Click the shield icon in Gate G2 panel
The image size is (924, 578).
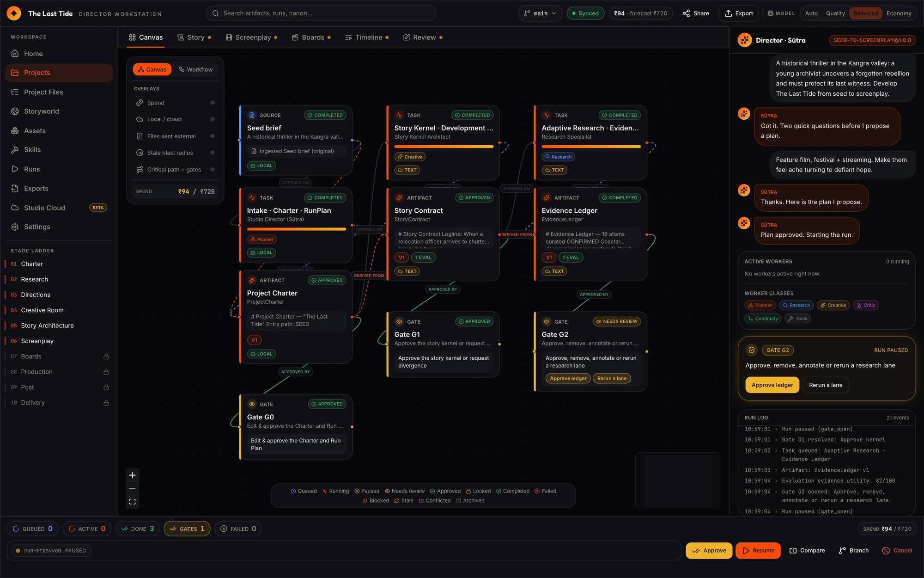pyautogui.click(x=752, y=350)
